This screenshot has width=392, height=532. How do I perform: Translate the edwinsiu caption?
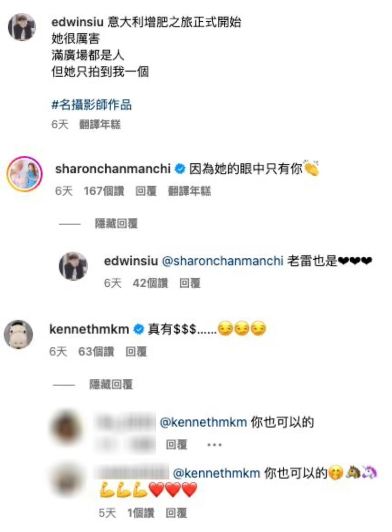pyautogui.click(x=100, y=124)
